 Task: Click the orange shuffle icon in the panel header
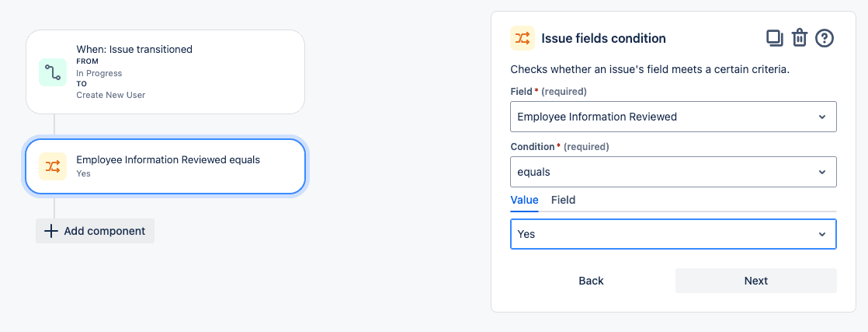coord(522,38)
